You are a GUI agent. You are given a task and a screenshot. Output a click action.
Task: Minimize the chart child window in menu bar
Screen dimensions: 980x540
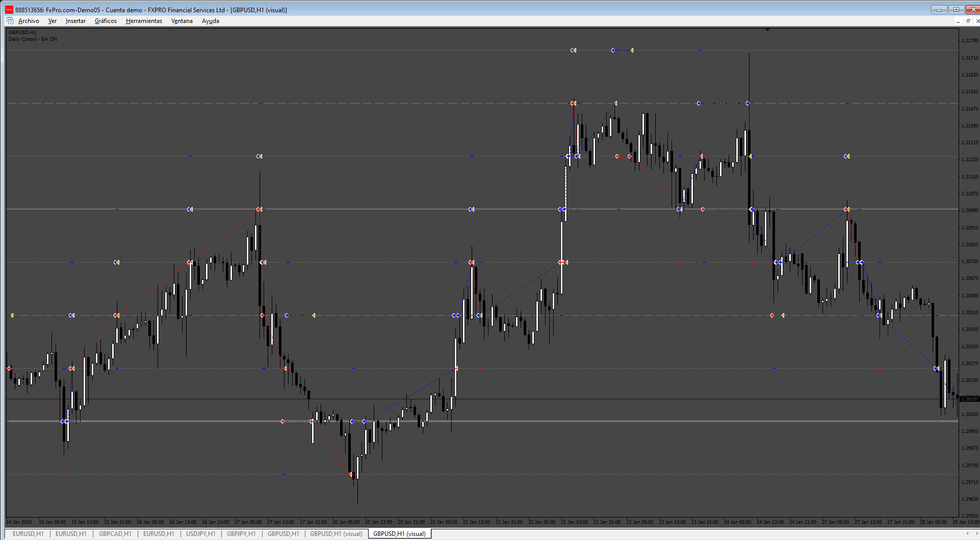(x=958, y=21)
